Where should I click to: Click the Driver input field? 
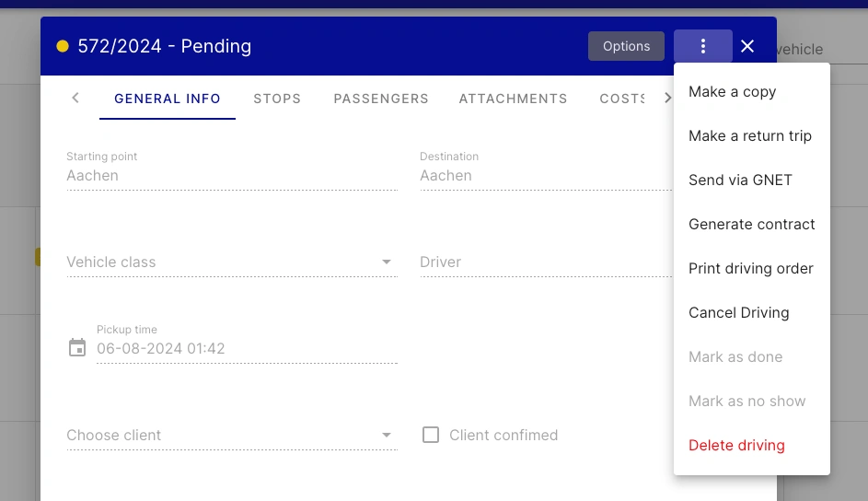[x=545, y=262]
